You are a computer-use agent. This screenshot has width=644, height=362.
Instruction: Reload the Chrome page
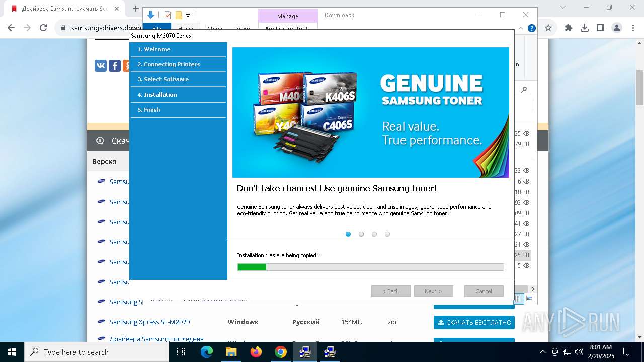(x=43, y=28)
